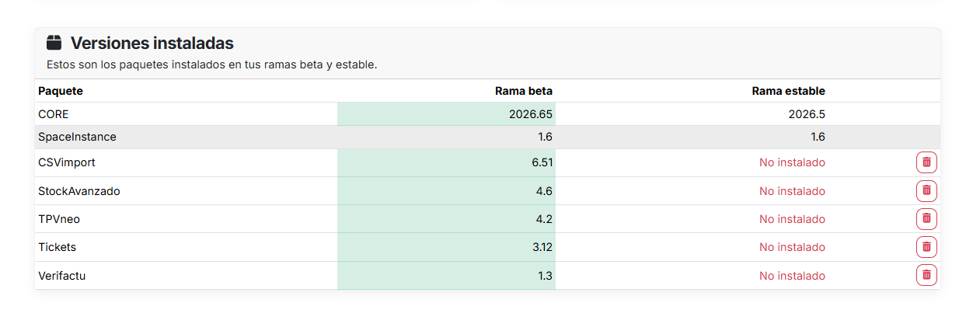Click the Verifactu package name

pos(61,276)
